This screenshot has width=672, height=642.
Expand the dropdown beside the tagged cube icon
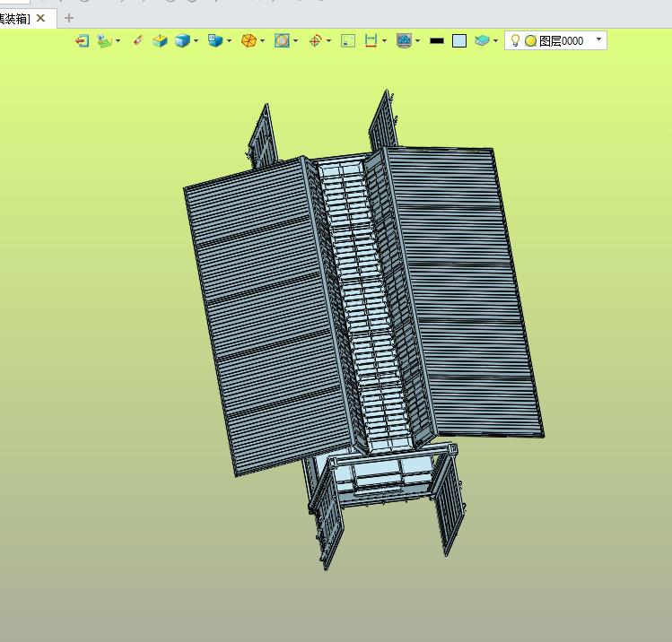230,40
